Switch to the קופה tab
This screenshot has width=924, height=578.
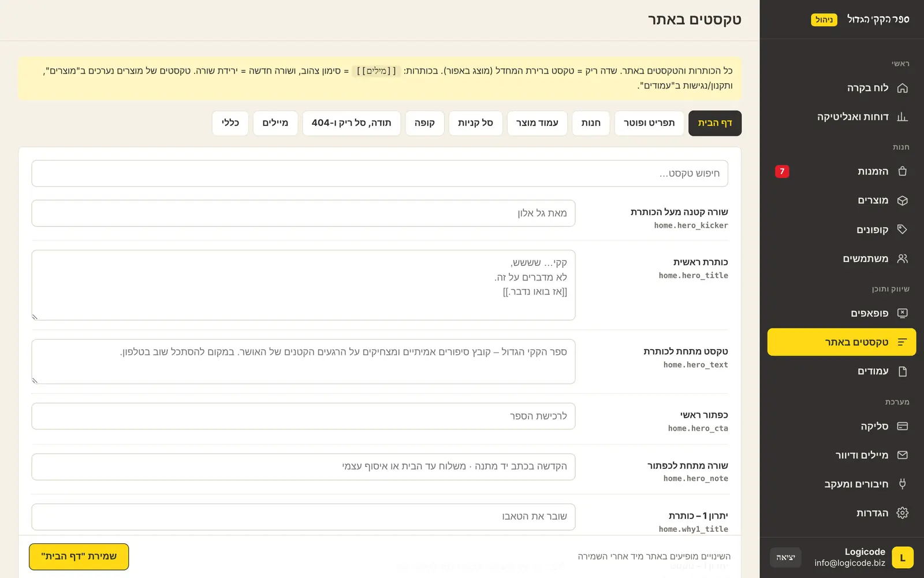click(x=424, y=123)
